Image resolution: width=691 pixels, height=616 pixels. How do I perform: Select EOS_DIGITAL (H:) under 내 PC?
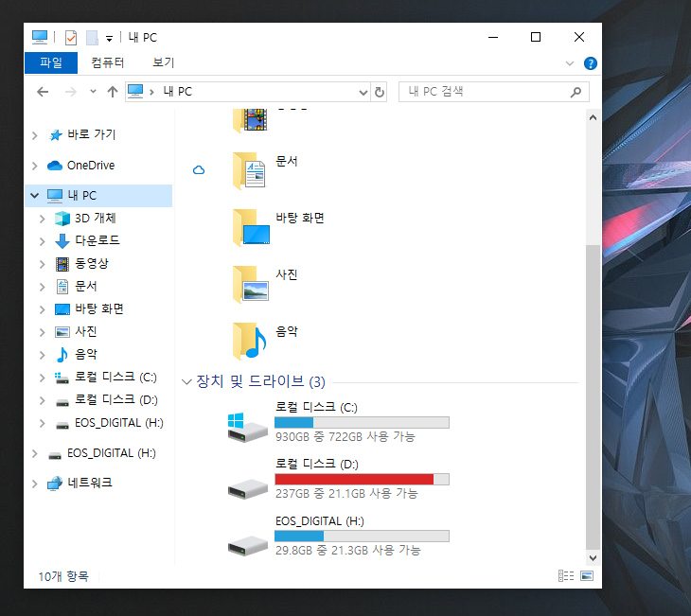click(x=119, y=423)
